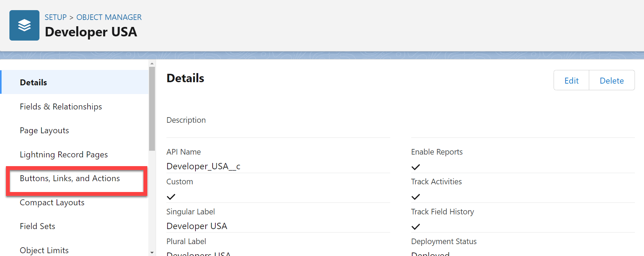Show Object Limits page

(x=44, y=250)
